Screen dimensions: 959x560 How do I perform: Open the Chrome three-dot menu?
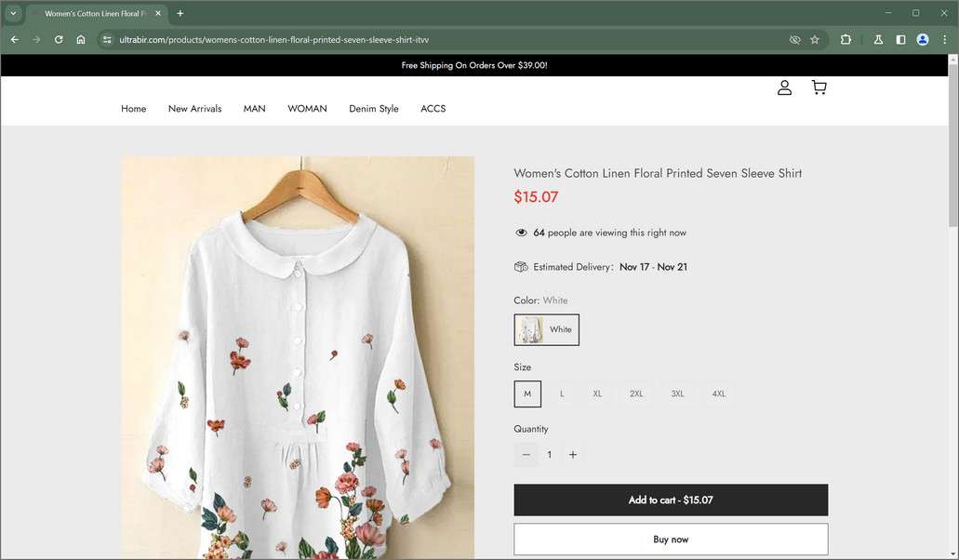(x=944, y=40)
